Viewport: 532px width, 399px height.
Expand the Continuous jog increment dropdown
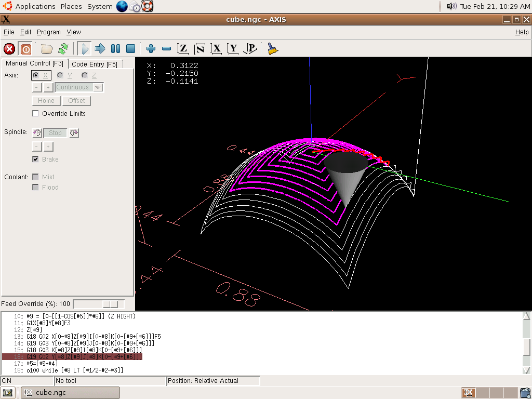click(x=98, y=87)
